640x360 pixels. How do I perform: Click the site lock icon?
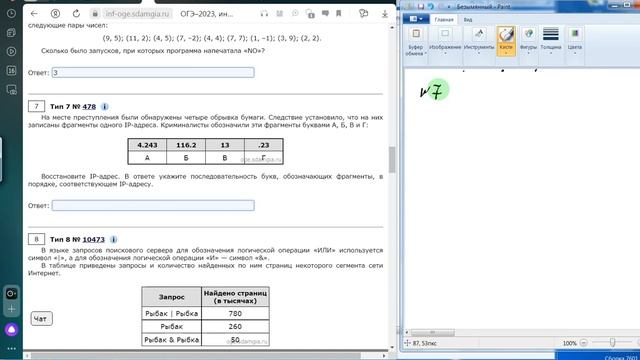coord(95,13)
